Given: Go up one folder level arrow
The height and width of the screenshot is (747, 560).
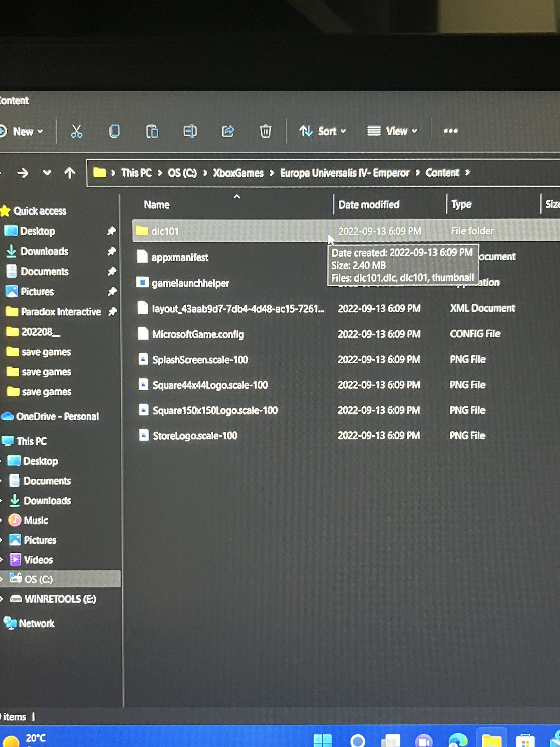Looking at the screenshot, I should [x=69, y=173].
